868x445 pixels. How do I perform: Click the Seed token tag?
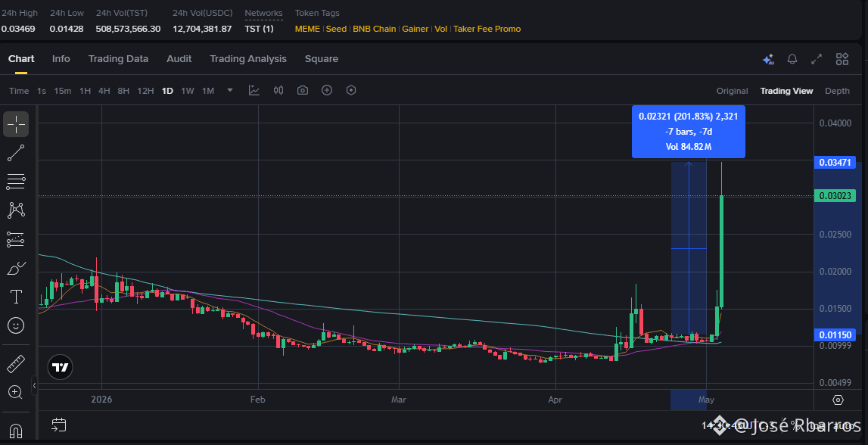click(x=336, y=29)
